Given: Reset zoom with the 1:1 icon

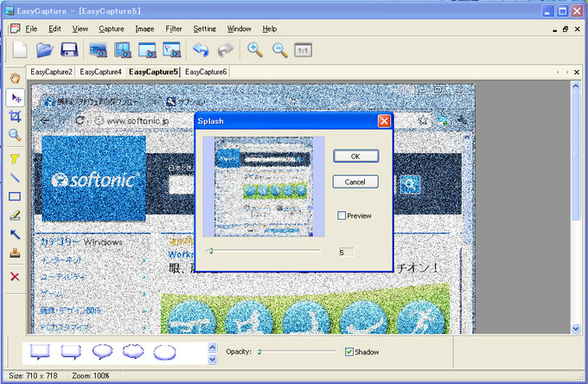Looking at the screenshot, I should click(303, 50).
